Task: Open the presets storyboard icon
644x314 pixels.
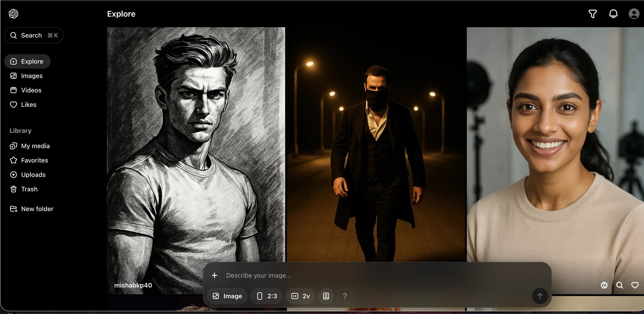Action: pos(326,296)
